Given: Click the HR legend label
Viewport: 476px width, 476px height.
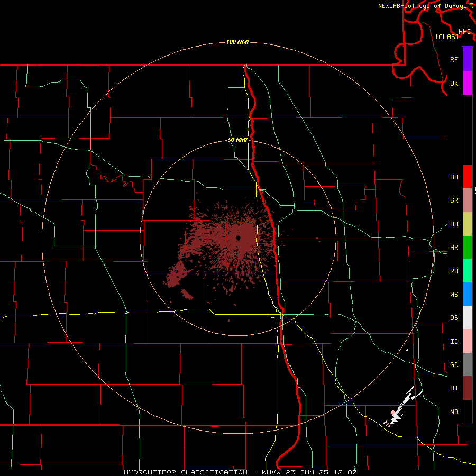Looking at the screenshot, I should [454, 248].
